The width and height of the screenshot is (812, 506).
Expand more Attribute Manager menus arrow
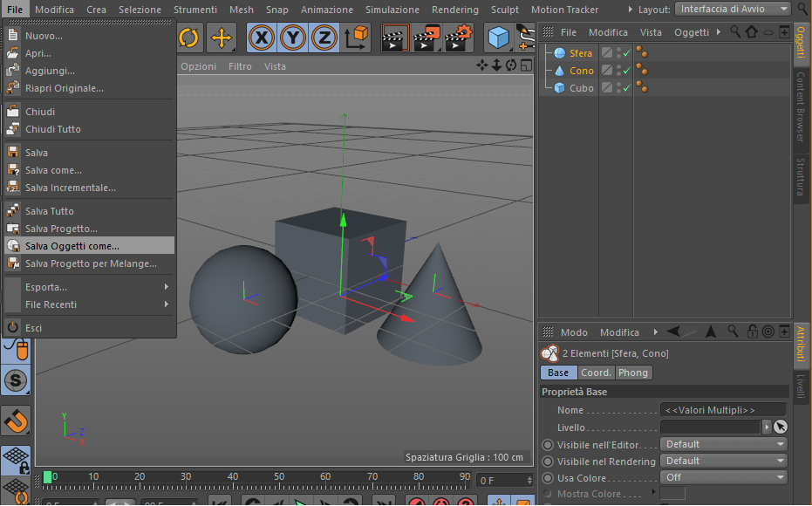656,332
